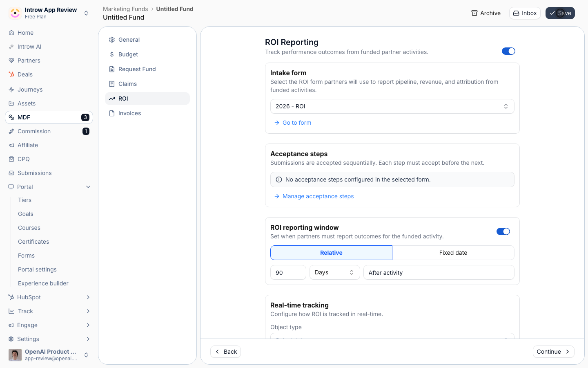Follow the Go to form link

293,123
